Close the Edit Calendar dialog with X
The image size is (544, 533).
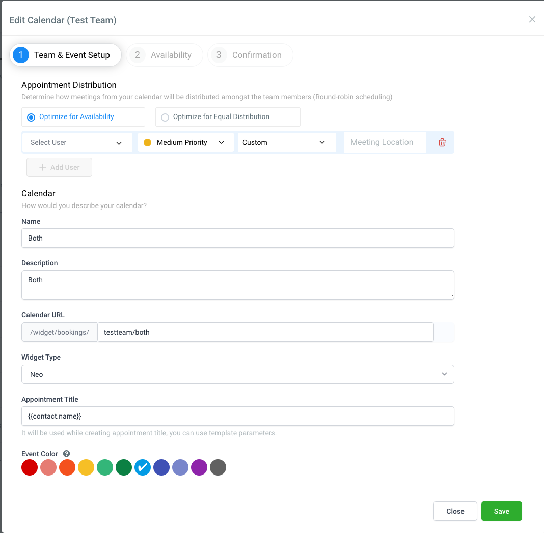click(x=532, y=19)
